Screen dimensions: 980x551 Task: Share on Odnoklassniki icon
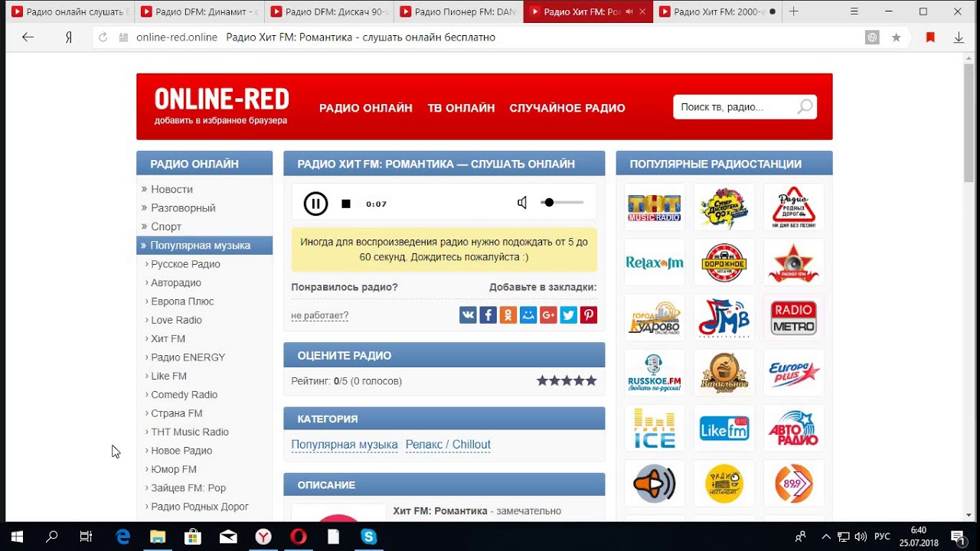tap(508, 315)
